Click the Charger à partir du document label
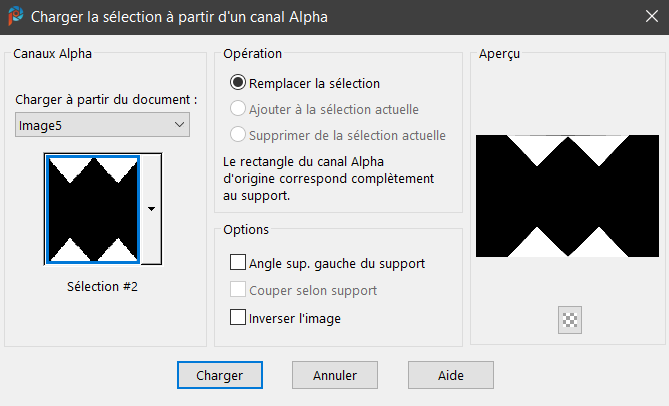Image resolution: width=669 pixels, height=406 pixels. tap(107, 100)
